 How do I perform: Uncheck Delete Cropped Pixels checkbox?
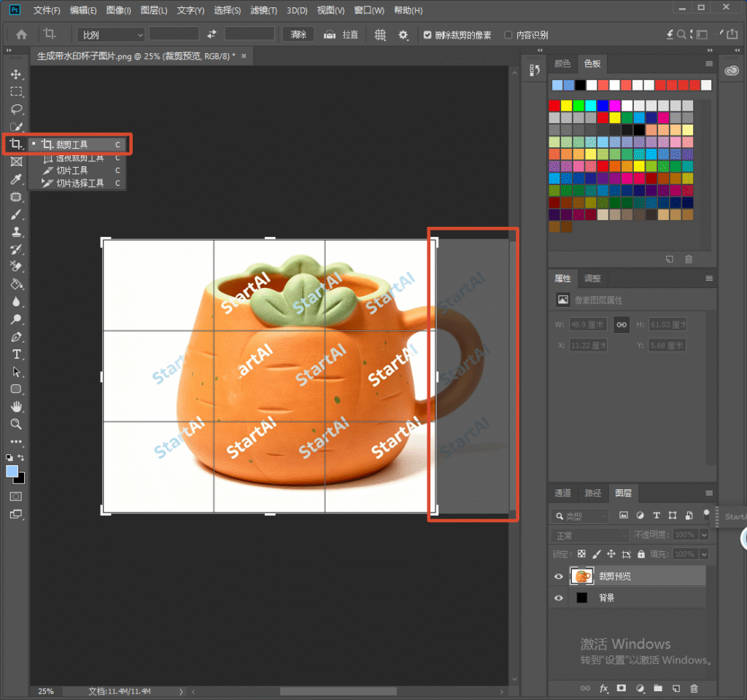(427, 35)
